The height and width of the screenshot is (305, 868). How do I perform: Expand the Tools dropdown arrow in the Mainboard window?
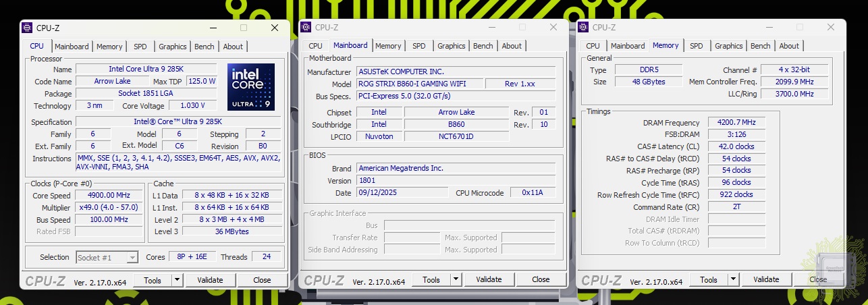456,279
